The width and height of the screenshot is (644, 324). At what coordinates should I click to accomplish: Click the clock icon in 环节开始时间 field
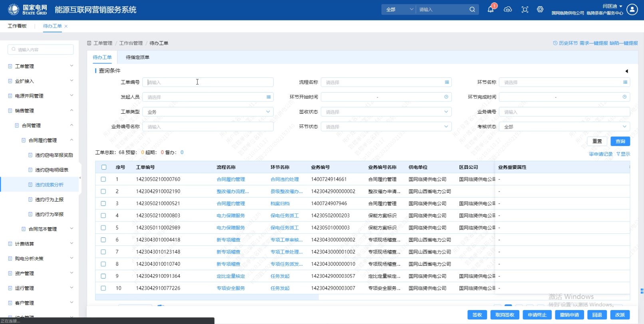point(446,97)
